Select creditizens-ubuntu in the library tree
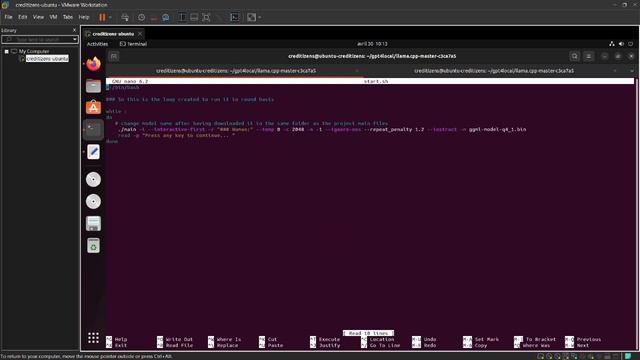This screenshot has height=360, width=640. [47, 59]
